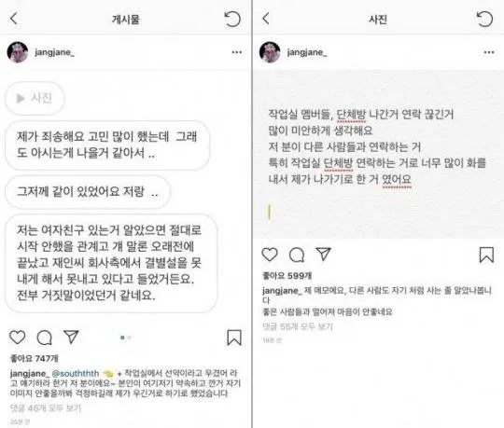
Task: Open the @southththth mention
Action: (76, 373)
